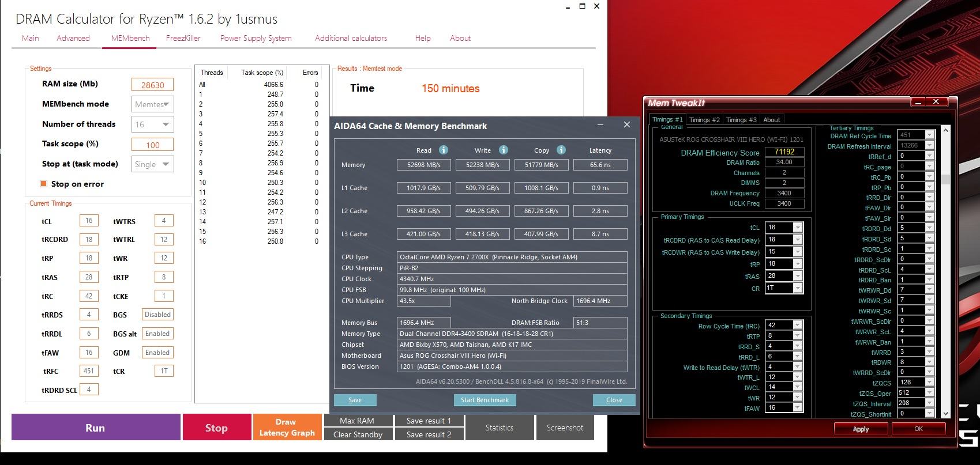Switch to the Advanced tab
Screen dimensions: 980x465
coord(73,38)
